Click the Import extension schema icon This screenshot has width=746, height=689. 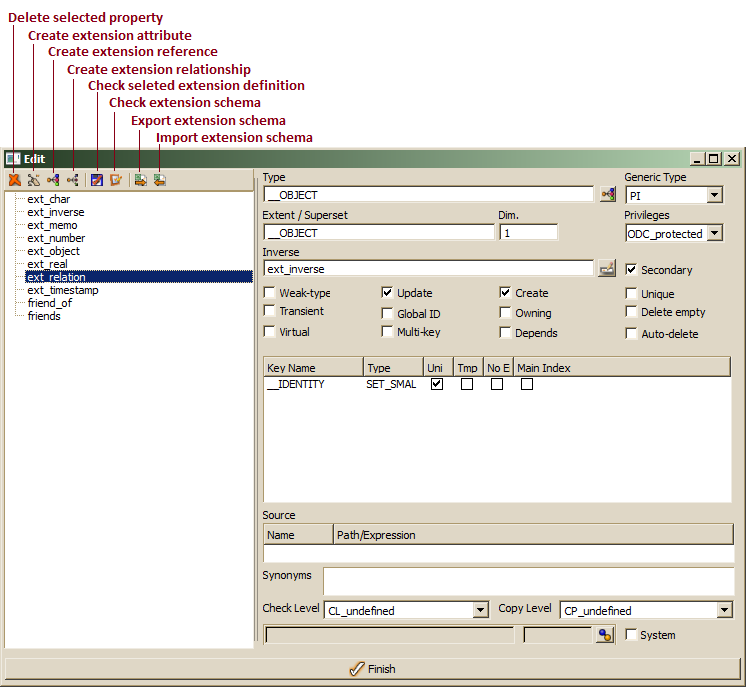click(160, 180)
